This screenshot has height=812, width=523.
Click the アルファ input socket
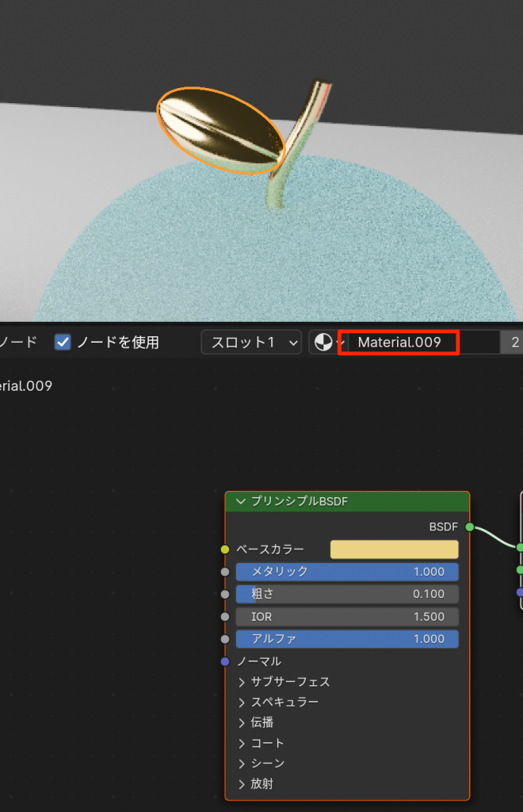tap(225, 639)
